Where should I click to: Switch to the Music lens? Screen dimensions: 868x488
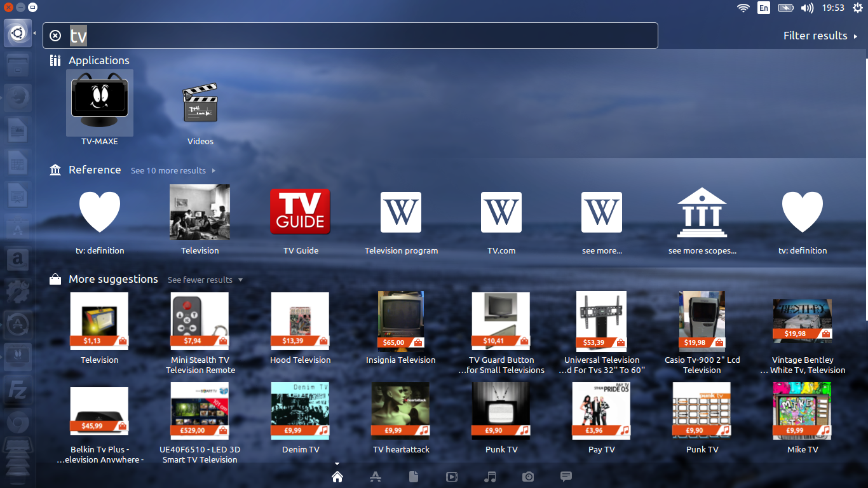pos(490,477)
